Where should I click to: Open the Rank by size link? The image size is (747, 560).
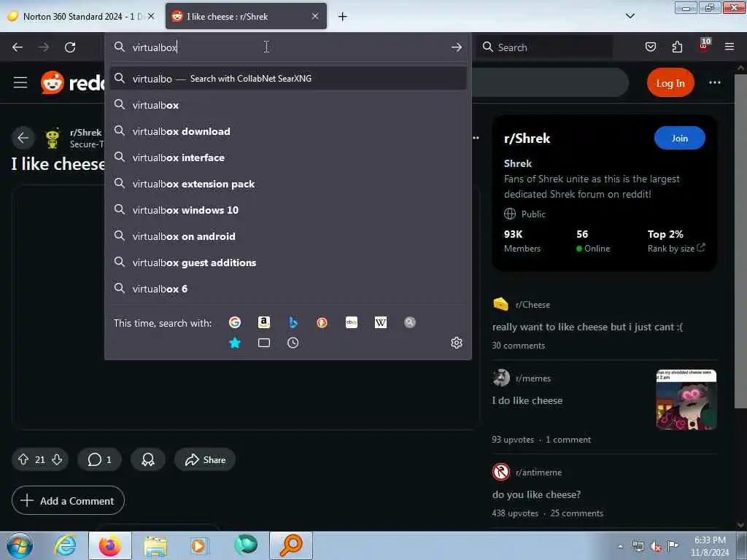click(x=676, y=248)
